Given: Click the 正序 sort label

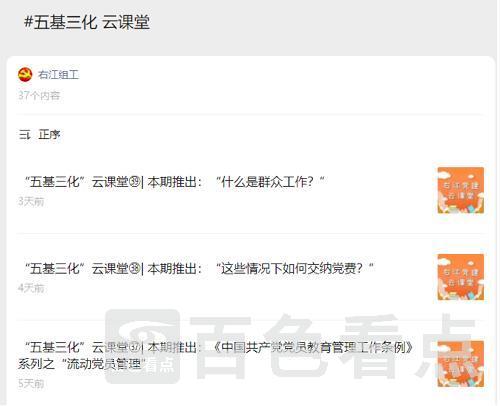Looking at the screenshot, I should 49,135.
